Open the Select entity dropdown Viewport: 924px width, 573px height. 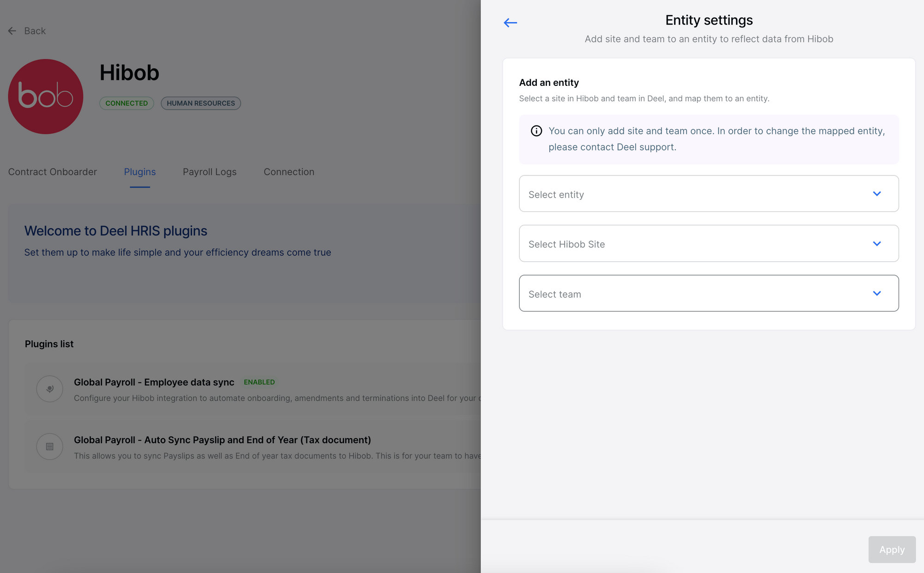click(709, 193)
